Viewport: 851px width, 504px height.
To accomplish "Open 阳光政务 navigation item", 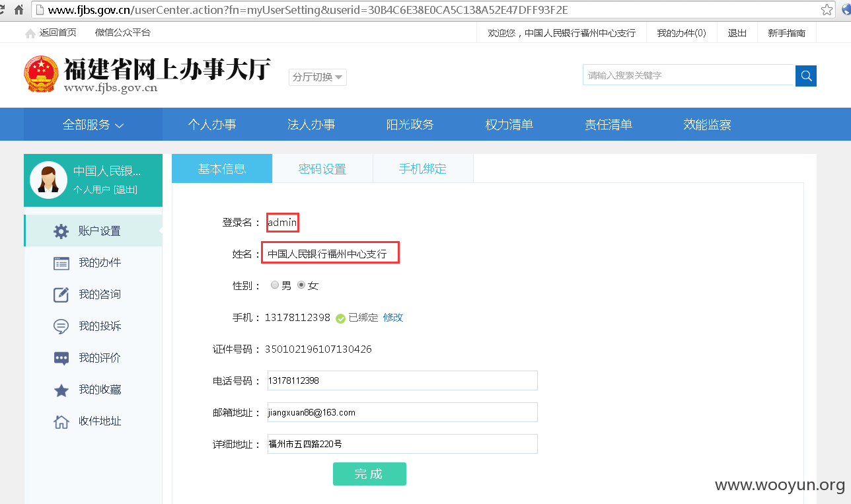I will (x=410, y=124).
